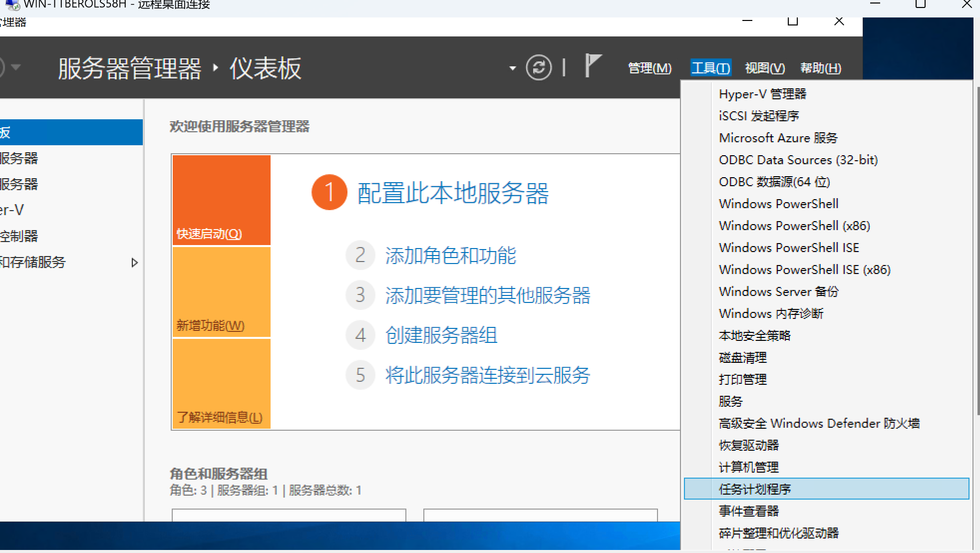980x553 pixels.
Task: Open the 管理(M) menu
Action: tap(649, 68)
